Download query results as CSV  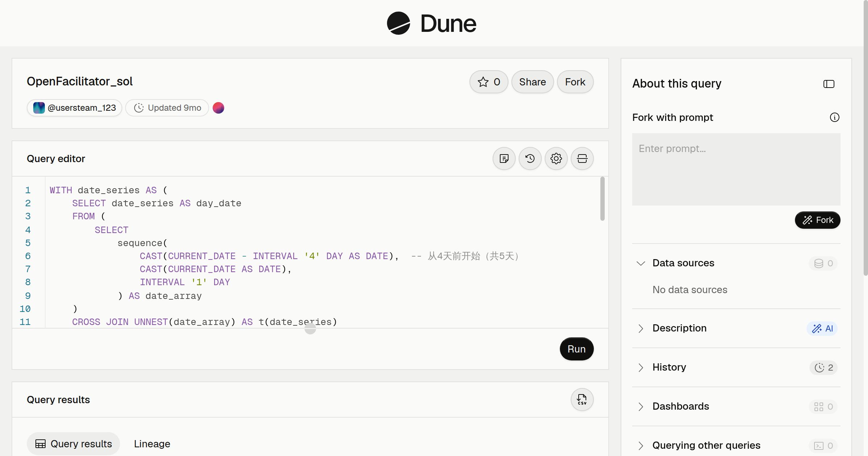[x=582, y=400]
